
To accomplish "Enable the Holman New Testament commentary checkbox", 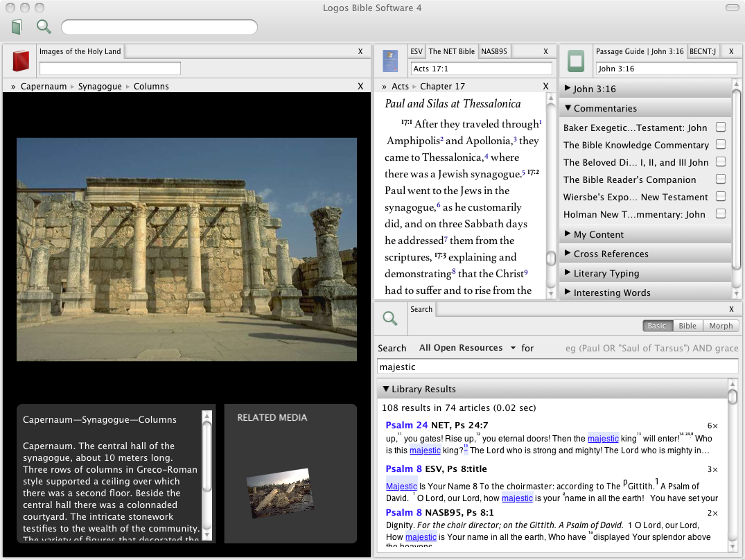I will point(721,213).
